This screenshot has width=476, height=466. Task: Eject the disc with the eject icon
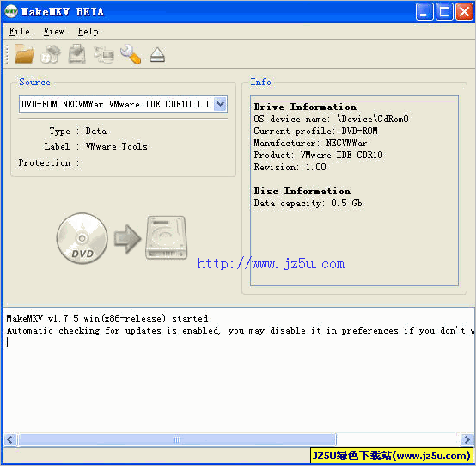(x=157, y=55)
